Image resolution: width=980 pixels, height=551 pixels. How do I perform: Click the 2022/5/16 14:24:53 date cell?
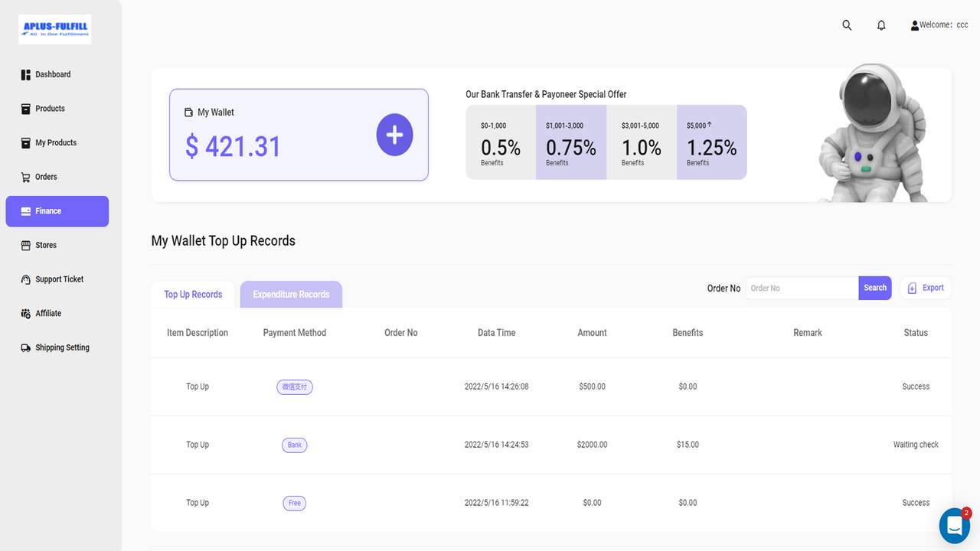pyautogui.click(x=497, y=445)
